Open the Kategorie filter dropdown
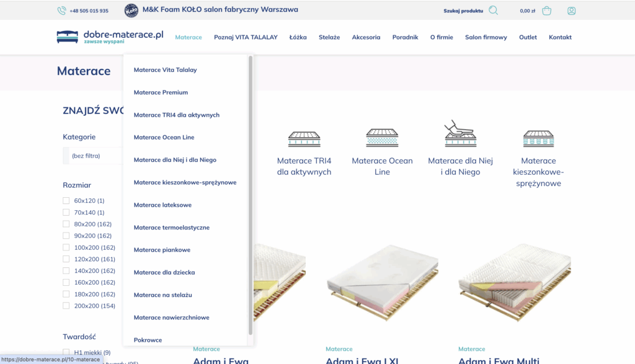Viewport: 635px width, 364px height. coord(93,156)
